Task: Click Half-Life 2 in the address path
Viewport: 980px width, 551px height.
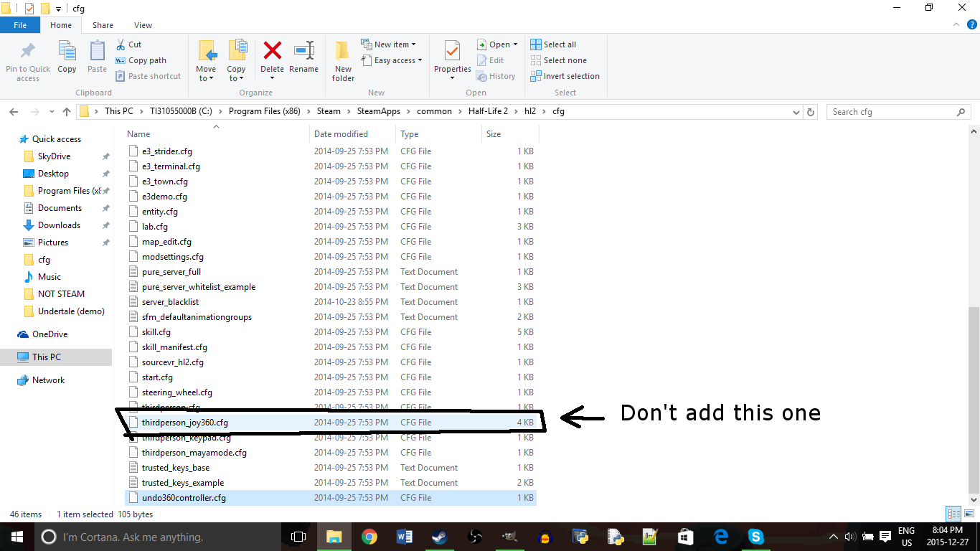Action: pos(489,111)
